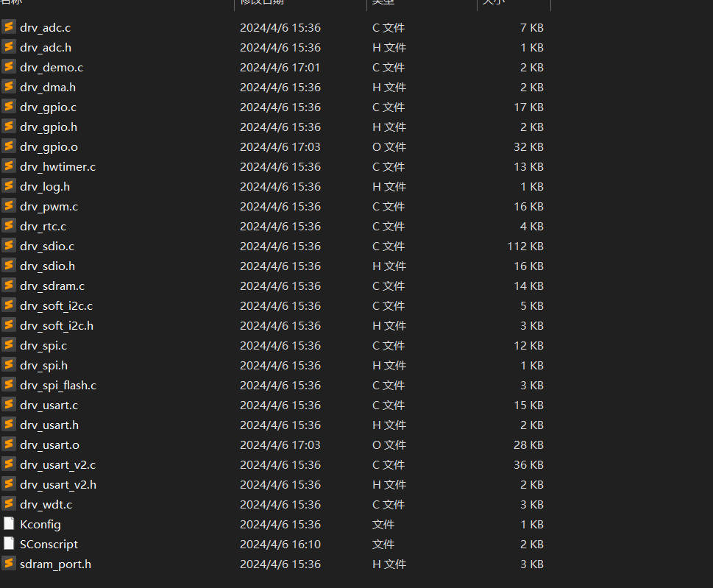Click the 28 KB size of drv_usart.o
The width and height of the screenshot is (713, 588).
point(528,444)
